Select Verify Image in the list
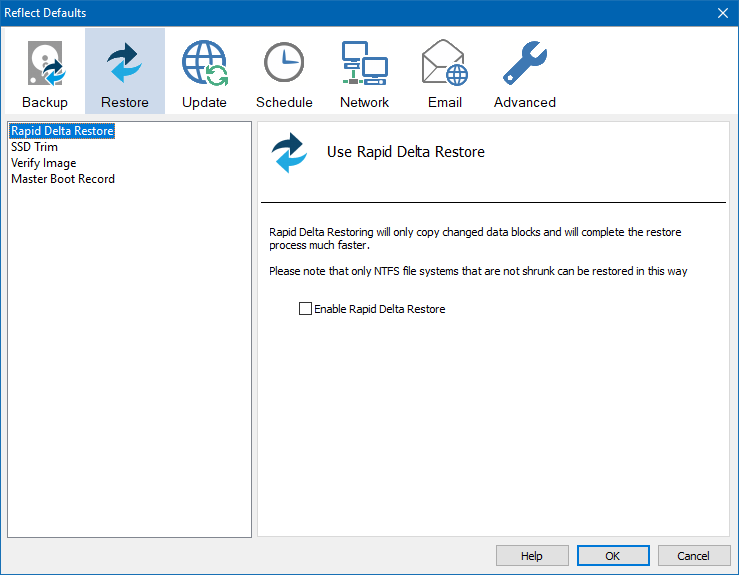This screenshot has height=575, width=739. [x=43, y=163]
